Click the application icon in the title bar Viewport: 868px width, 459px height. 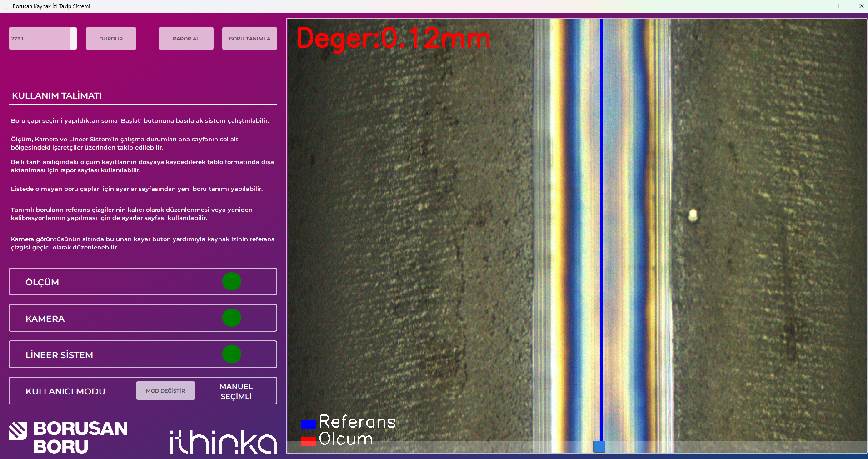[6, 6]
